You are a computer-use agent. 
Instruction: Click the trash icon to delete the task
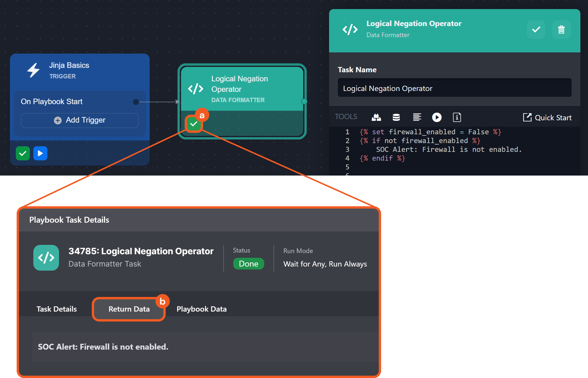pyautogui.click(x=561, y=30)
